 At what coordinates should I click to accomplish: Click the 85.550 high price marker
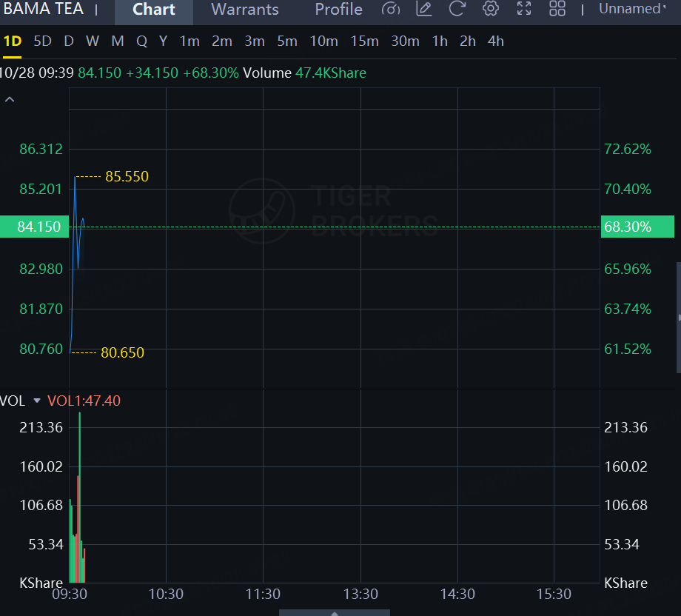tap(127, 176)
